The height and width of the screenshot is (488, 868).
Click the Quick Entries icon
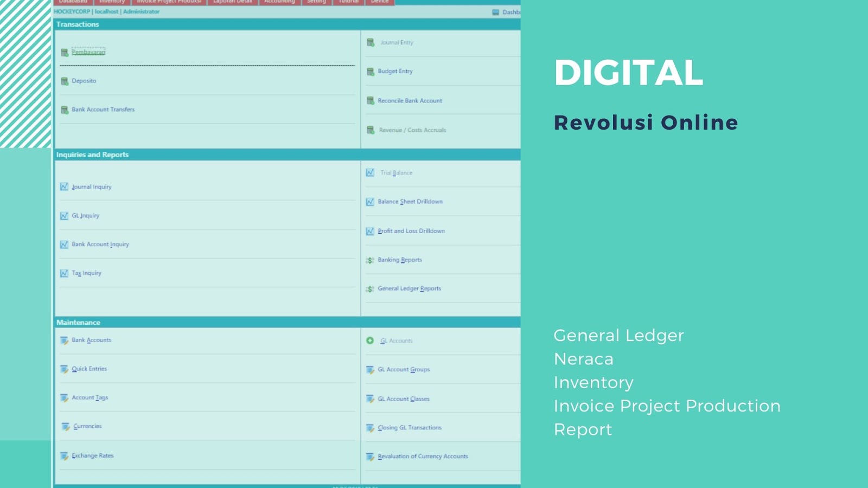(65, 369)
